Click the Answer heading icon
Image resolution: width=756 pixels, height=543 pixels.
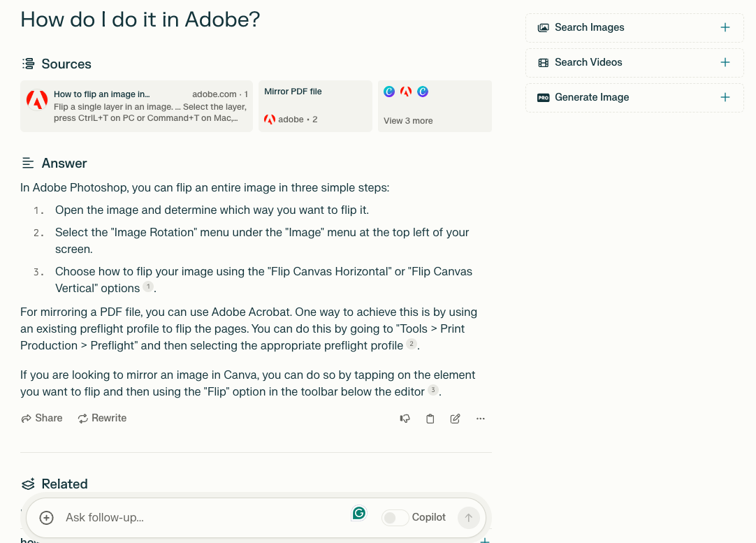click(28, 163)
